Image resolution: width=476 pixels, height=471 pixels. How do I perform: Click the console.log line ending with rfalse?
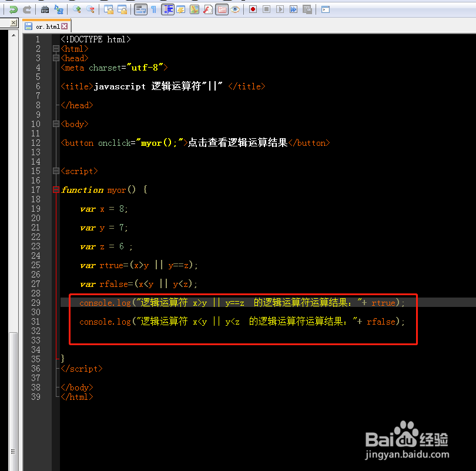242,322
